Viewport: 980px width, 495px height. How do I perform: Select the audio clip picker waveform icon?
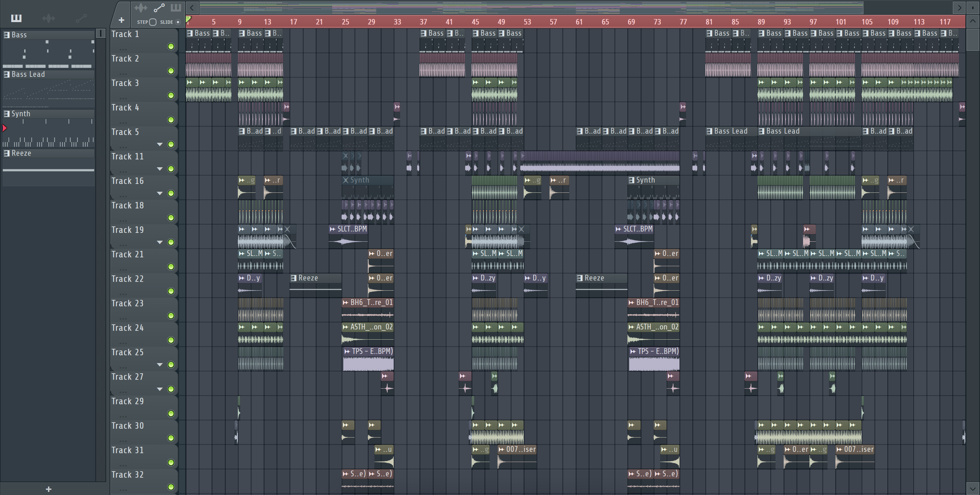(49, 18)
